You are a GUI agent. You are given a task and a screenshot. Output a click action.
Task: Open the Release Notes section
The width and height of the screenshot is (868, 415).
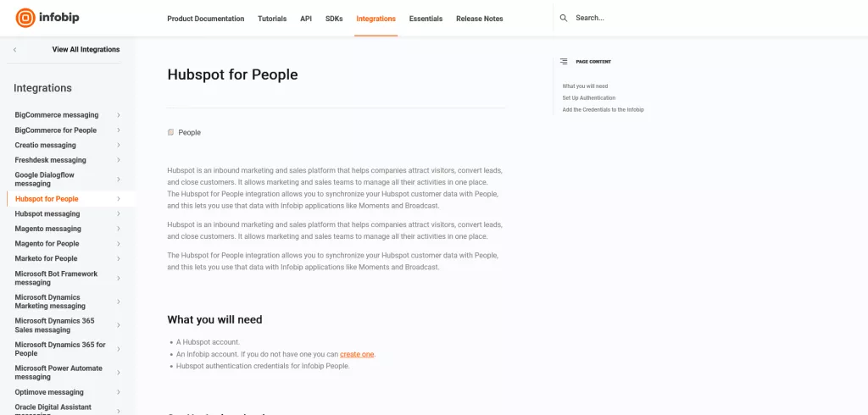coord(479,19)
